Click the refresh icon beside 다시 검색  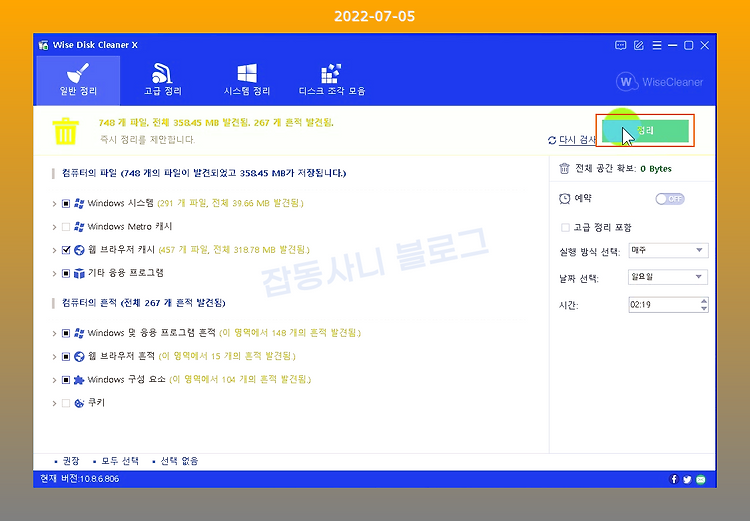(x=552, y=140)
